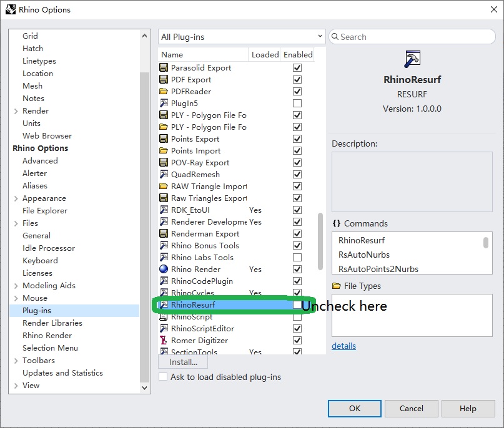Click the options tree scroll-down arrow
The height and width of the screenshot is (428, 504).
145,388
